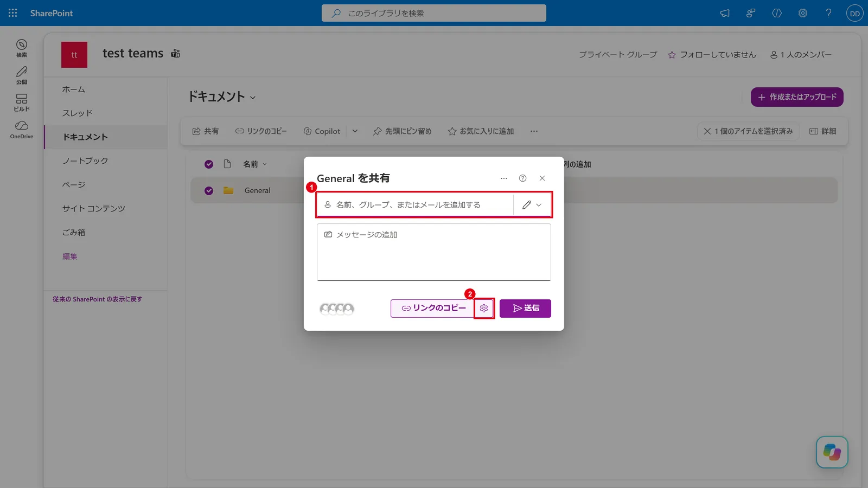Open the 検索 icon in left rail
The image size is (868, 488).
pos(22,48)
